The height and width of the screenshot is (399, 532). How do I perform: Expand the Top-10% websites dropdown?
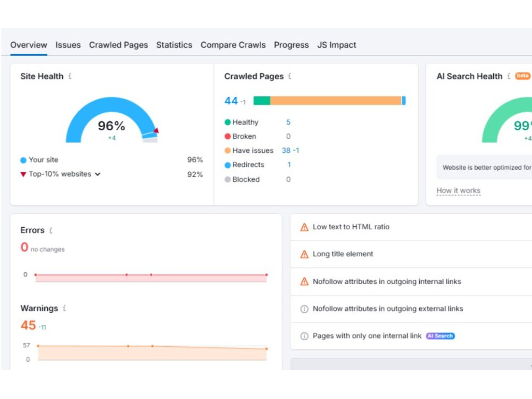(98, 174)
